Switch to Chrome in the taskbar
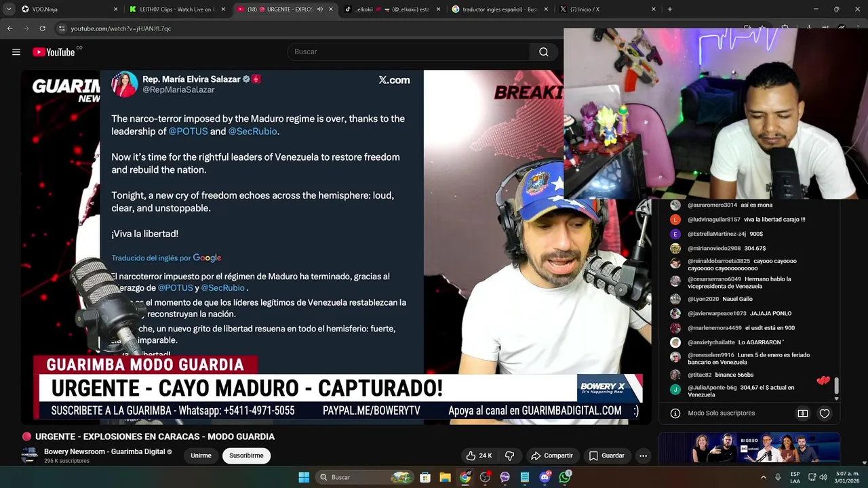 pos(465,477)
